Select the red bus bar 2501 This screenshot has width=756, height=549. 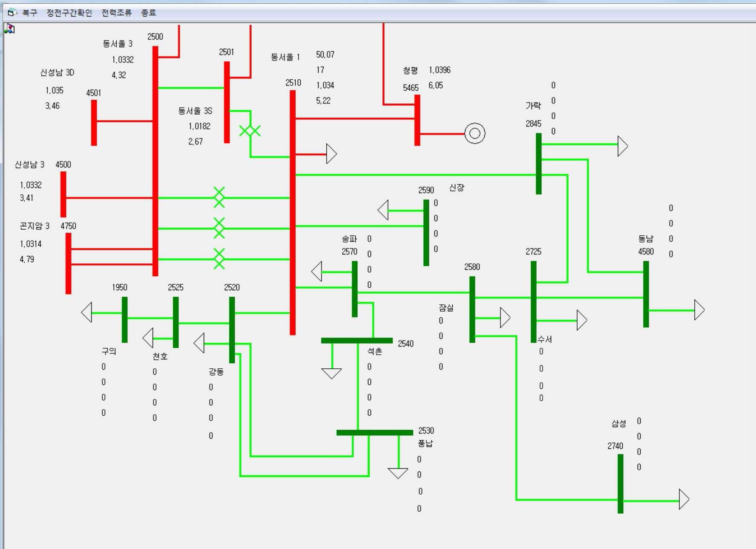(227, 102)
